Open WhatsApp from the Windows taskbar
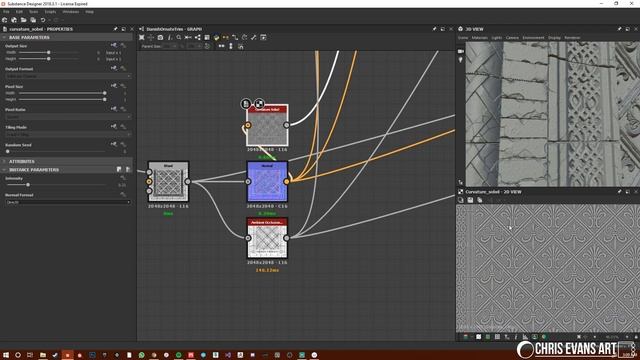The image size is (640, 360). [141, 355]
